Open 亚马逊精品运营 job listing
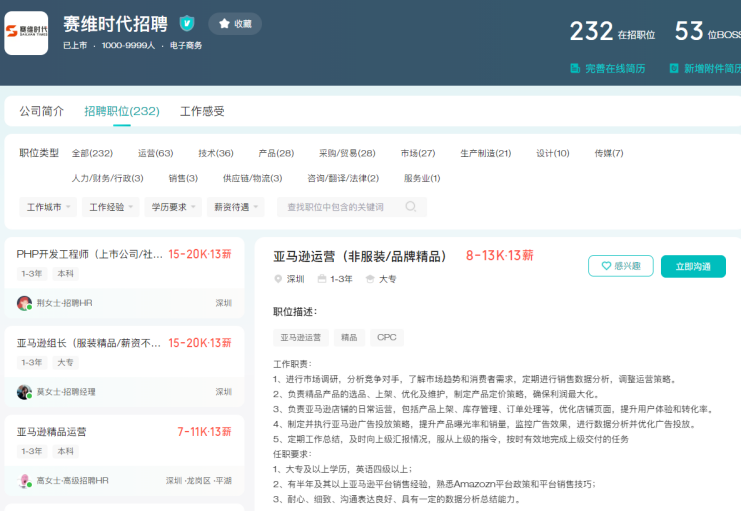 [x=124, y=455]
